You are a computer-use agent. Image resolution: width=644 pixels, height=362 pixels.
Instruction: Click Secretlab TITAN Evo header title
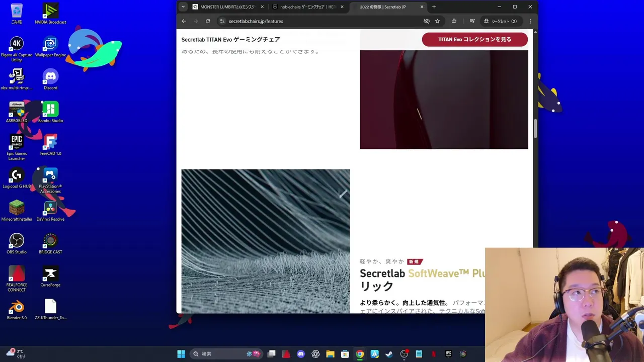230,39
